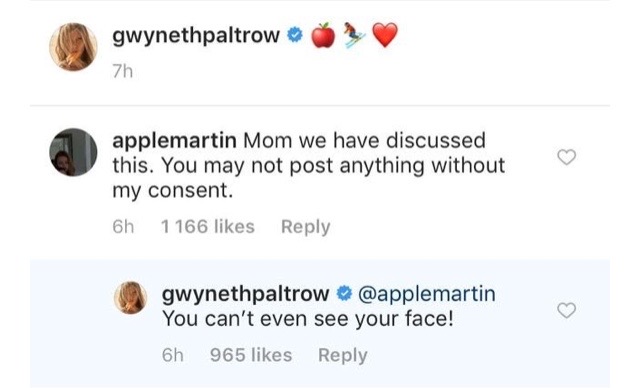Open the gwynethpaltrow username in the caption
The image size is (640, 388).
196,36
